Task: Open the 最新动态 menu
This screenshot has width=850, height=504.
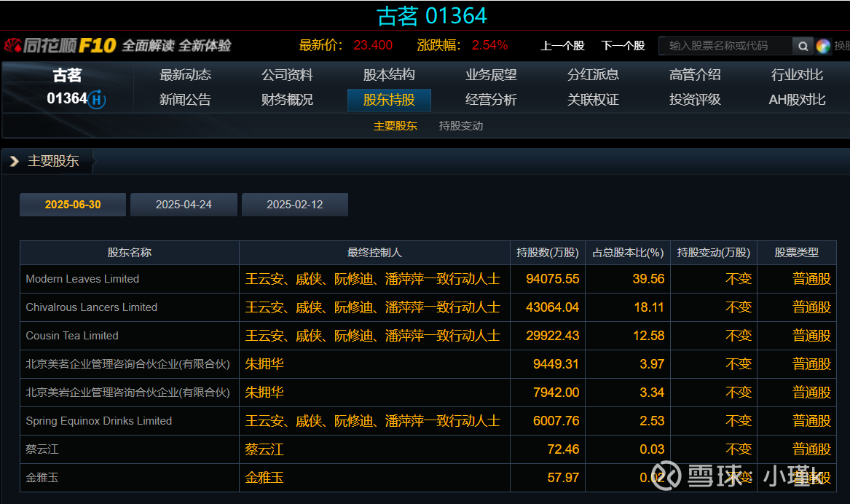Action: 185,75
